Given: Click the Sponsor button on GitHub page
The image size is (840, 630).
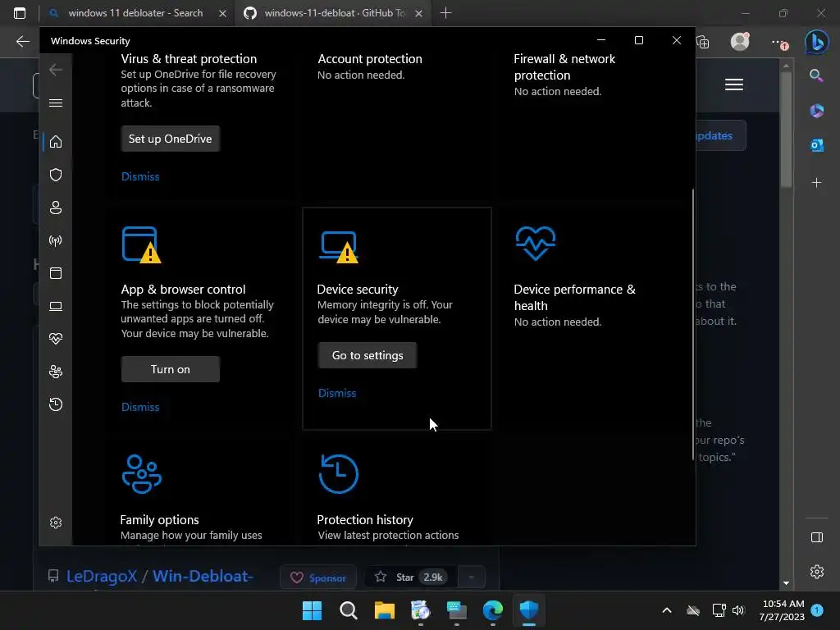Looking at the screenshot, I should pyautogui.click(x=318, y=577).
